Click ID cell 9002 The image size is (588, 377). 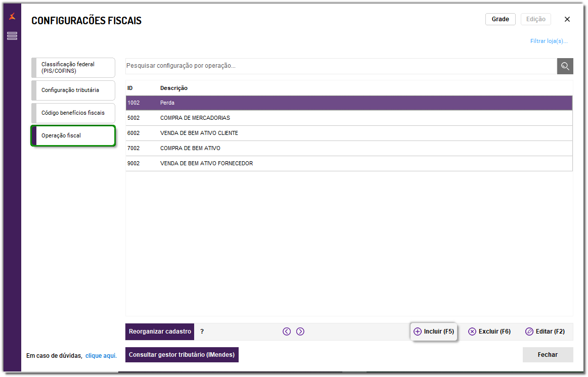point(133,164)
